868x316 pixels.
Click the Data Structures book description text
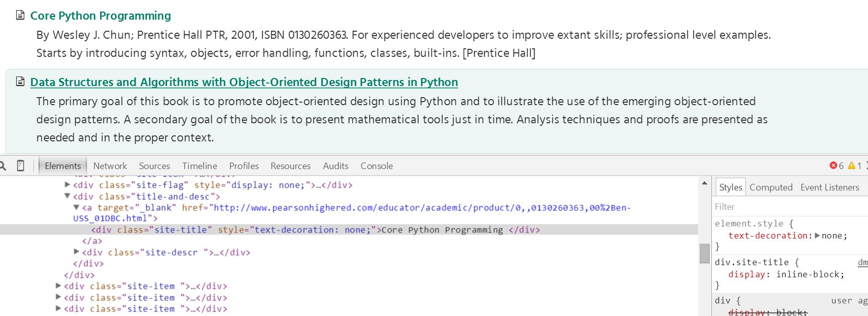(402, 119)
